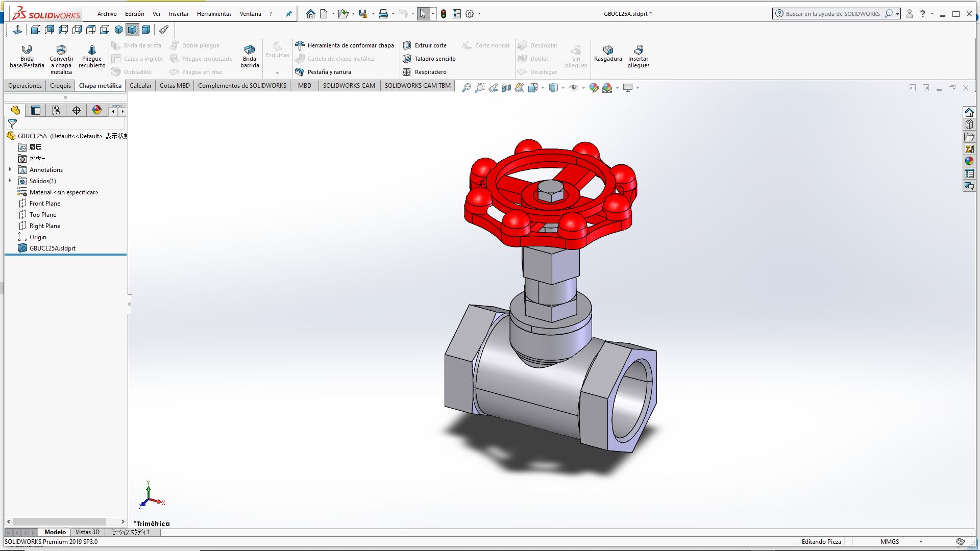This screenshot has width=980, height=551.
Task: Open the Esquinas dropdown arrow
Action: tap(277, 72)
